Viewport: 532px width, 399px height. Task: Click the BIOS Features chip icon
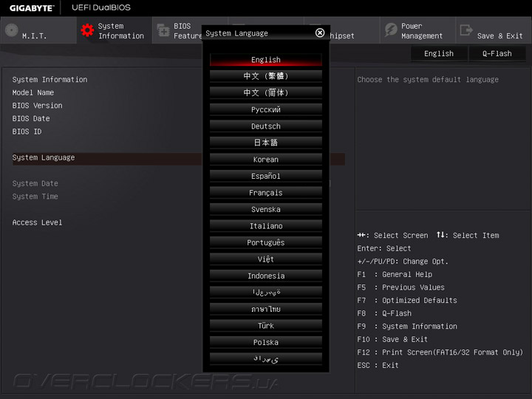pos(163,30)
